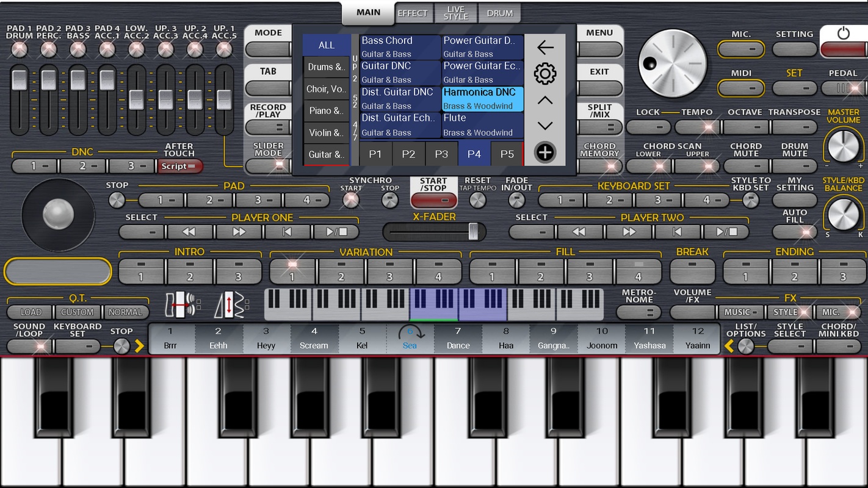Switch to the EFFECT tab
868x488 pixels.
click(413, 13)
